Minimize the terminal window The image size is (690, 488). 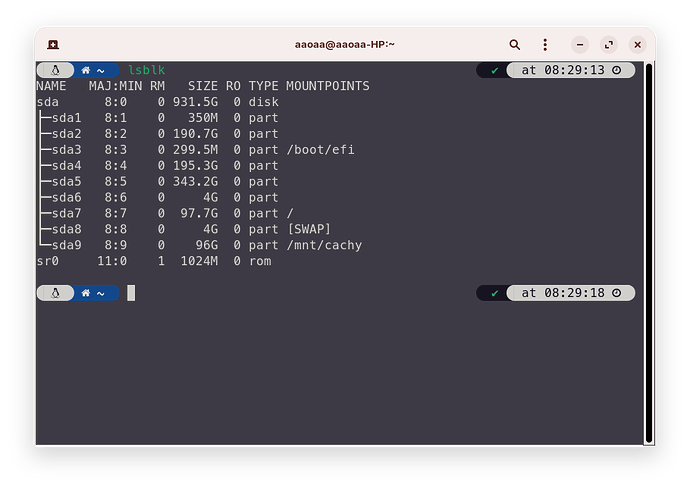580,45
